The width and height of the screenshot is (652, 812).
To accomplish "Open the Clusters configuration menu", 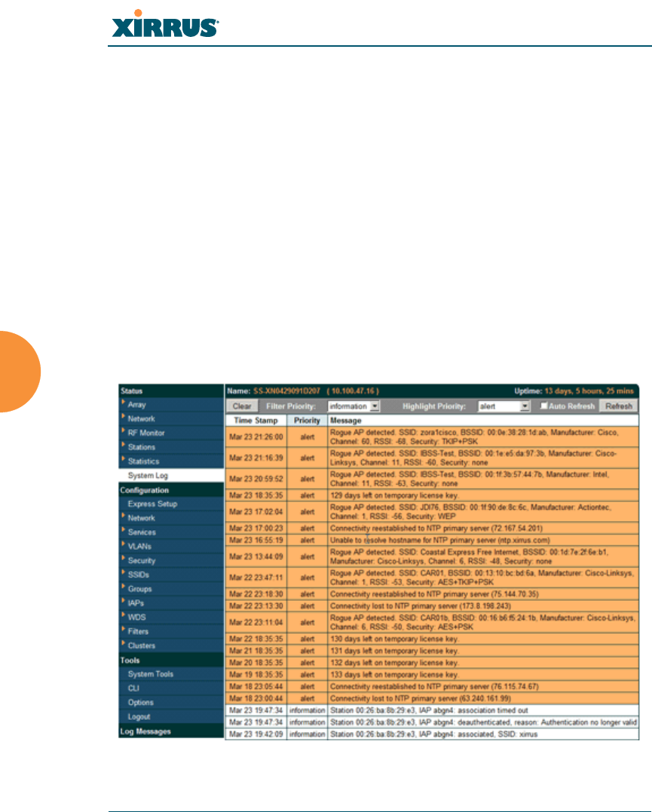I will (142, 646).
